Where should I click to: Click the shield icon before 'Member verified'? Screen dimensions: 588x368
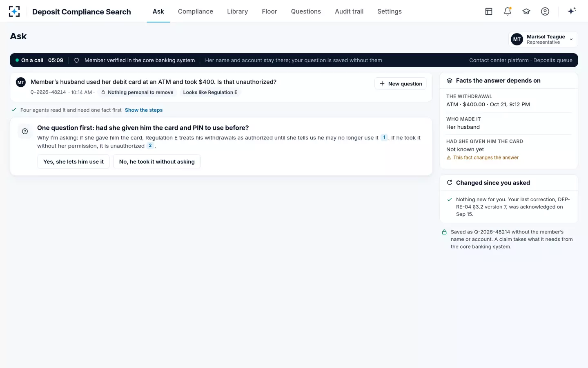coord(76,61)
